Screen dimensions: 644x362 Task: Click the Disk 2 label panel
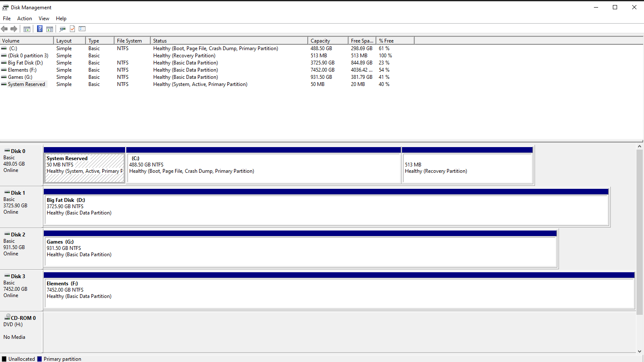tap(21, 249)
